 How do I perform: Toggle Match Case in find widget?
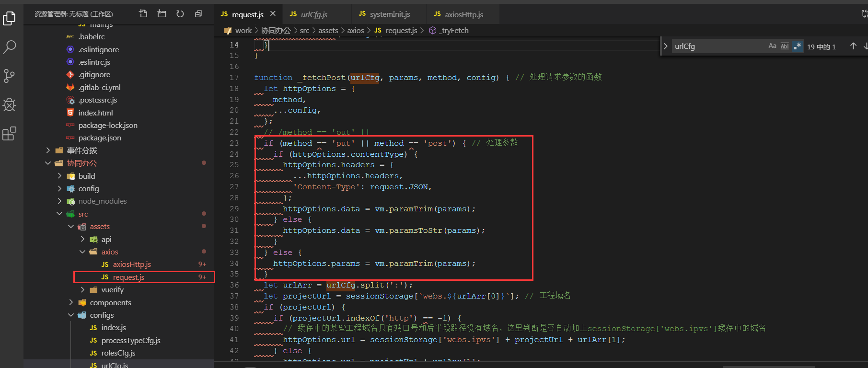(772, 46)
